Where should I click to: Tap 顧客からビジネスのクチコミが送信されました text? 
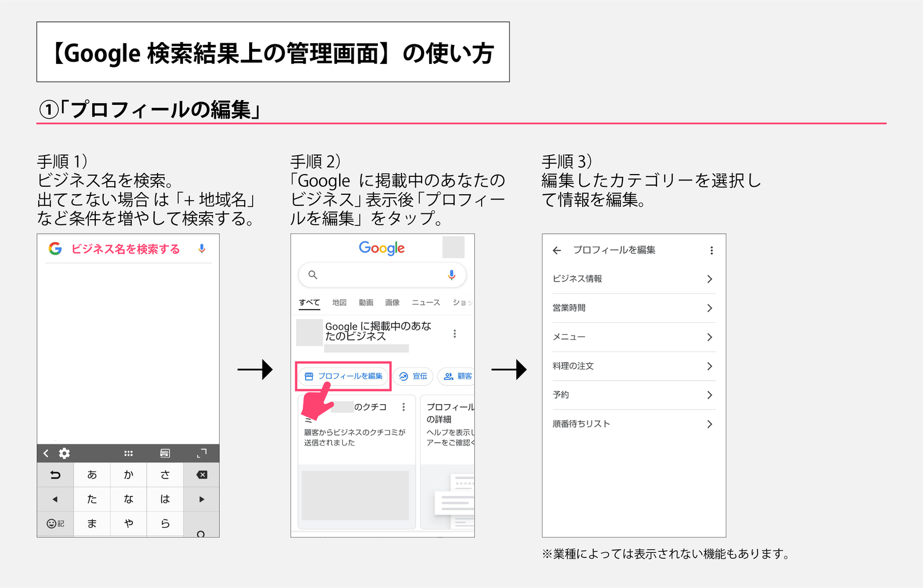[355, 438]
